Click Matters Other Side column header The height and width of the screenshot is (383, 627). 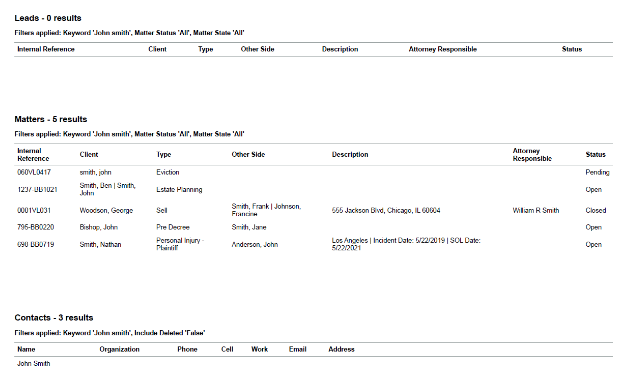[x=248, y=154]
